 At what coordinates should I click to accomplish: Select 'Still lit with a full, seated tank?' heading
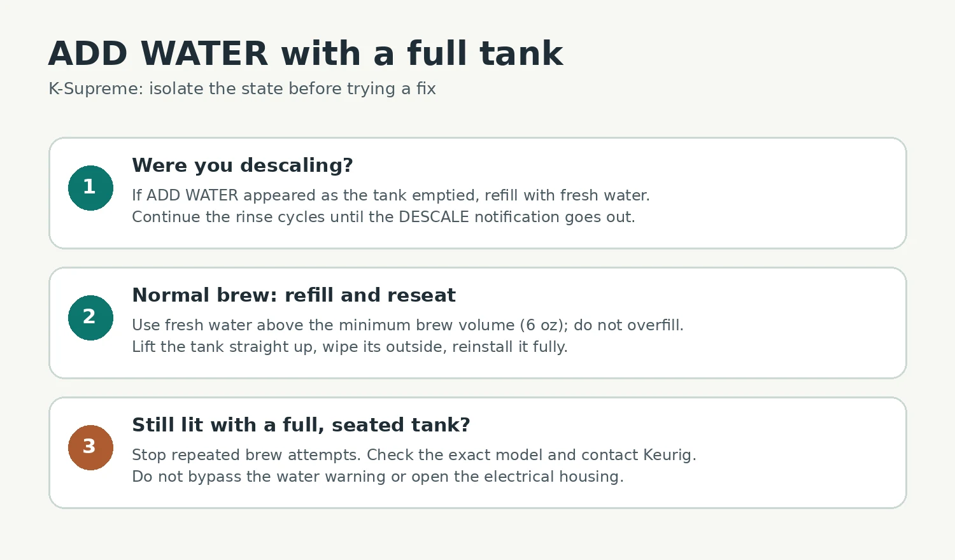pyautogui.click(x=301, y=425)
